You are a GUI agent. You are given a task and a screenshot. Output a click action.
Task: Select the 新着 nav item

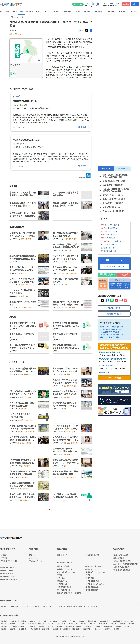pyautogui.click(x=8, y=12)
